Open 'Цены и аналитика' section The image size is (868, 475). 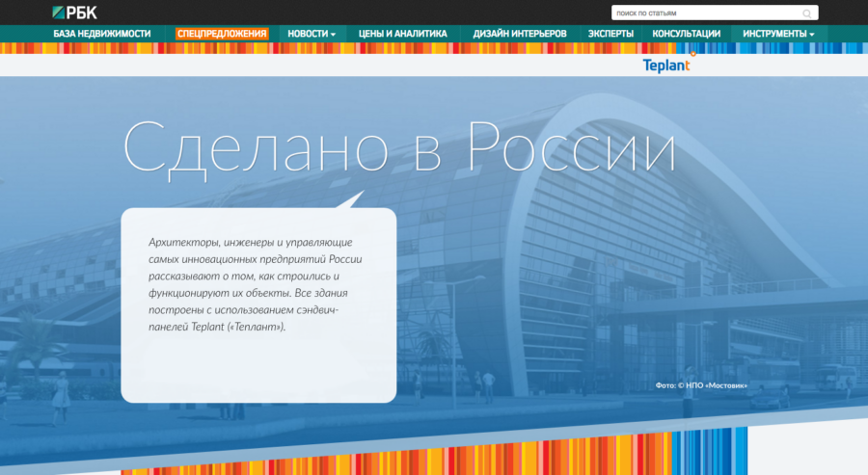click(402, 34)
